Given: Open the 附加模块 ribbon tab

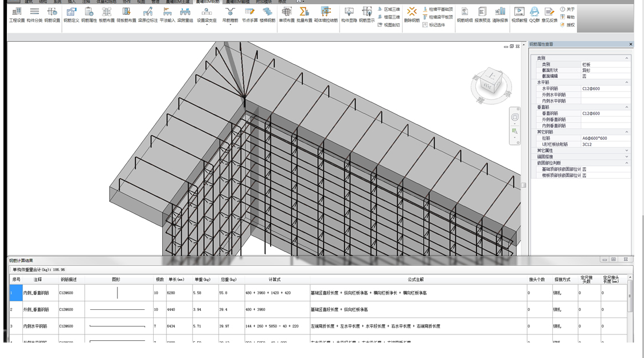Looking at the screenshot, I should [x=264, y=2].
